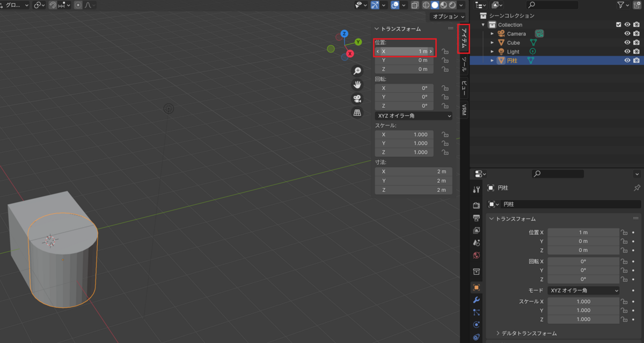Open the Collection properties tab icon
Viewport: 644px width, 343px height.
click(476, 272)
